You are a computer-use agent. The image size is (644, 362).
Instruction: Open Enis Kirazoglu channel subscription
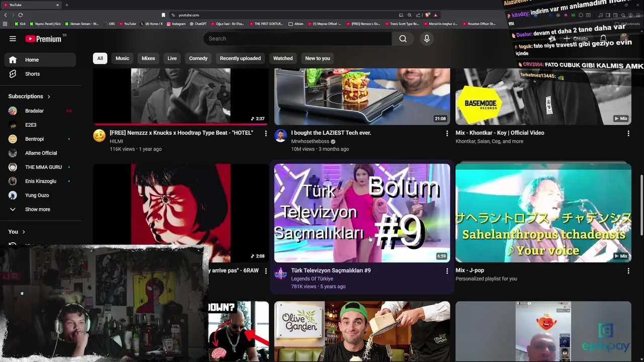[40, 181]
